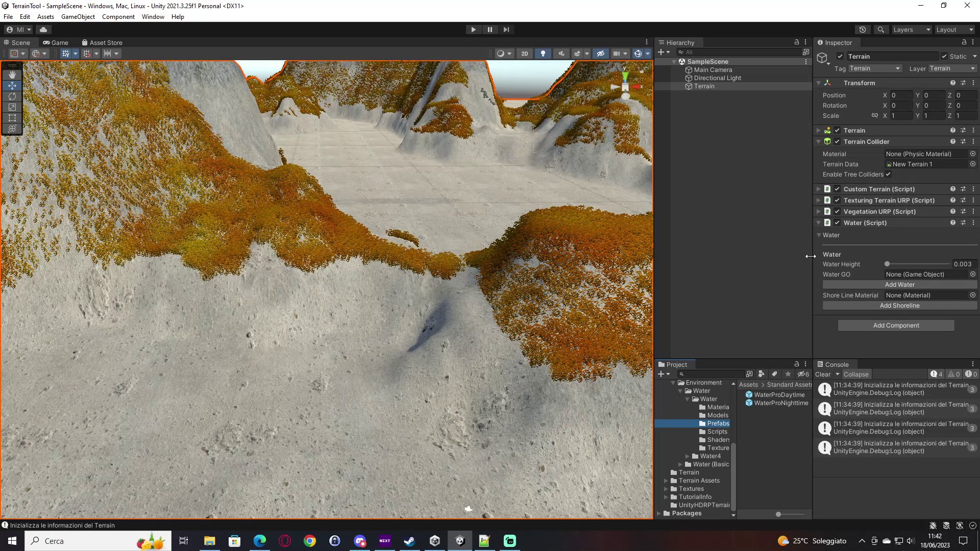Switch to the Asset Store tab
The height and width of the screenshot is (551, 980).
[x=102, y=42]
